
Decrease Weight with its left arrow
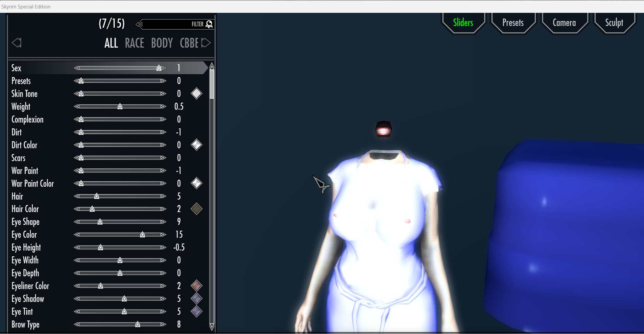point(76,106)
